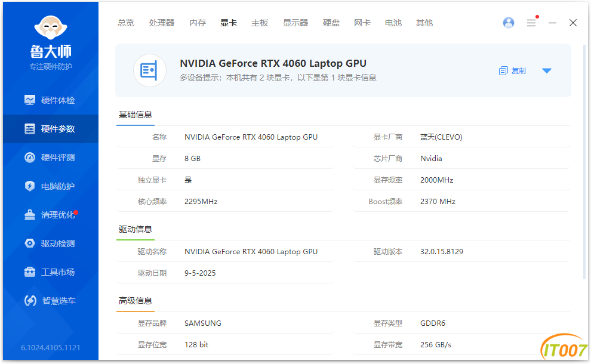The height and width of the screenshot is (364, 591).
Task: Close the 鲁大师 window
Action: pyautogui.click(x=573, y=23)
